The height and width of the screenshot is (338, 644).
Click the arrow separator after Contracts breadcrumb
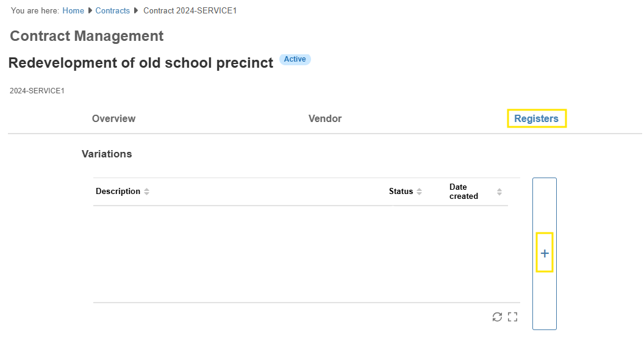[136, 11]
